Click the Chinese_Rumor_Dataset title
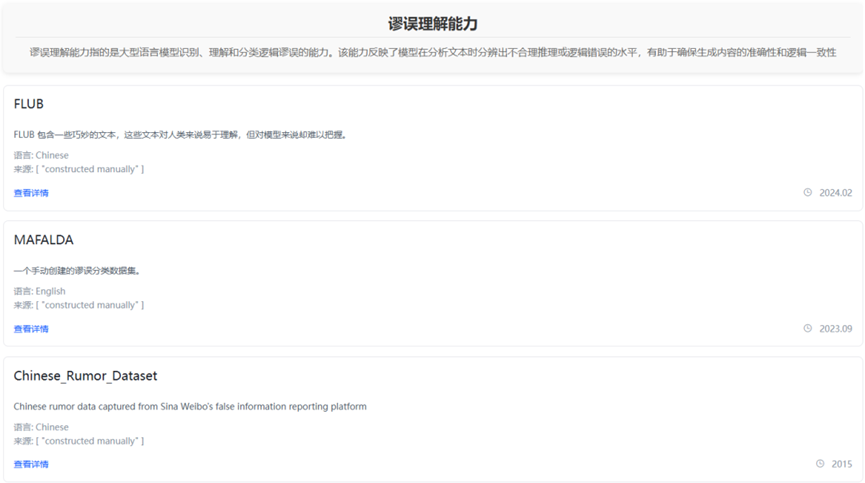865x483 pixels. (x=85, y=376)
